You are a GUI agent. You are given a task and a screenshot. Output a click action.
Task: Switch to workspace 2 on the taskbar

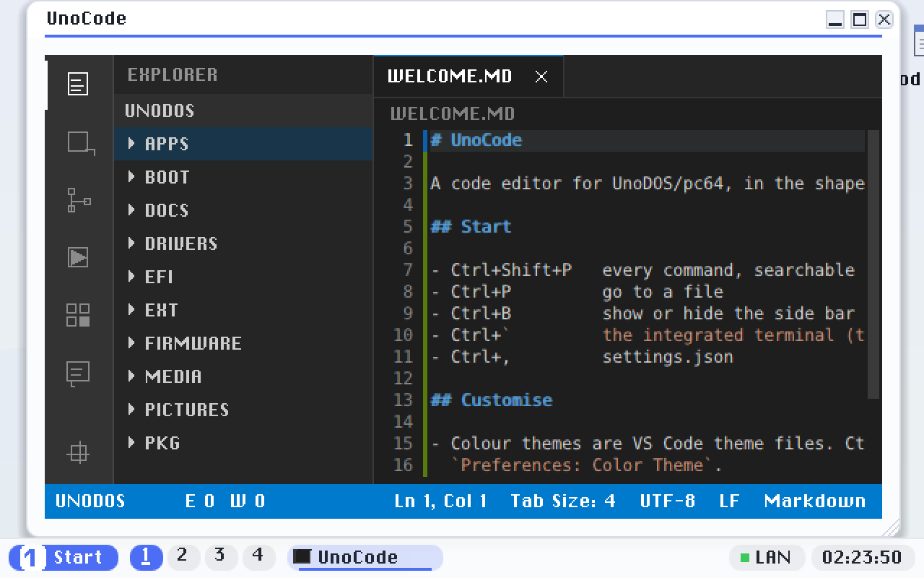[x=183, y=557]
